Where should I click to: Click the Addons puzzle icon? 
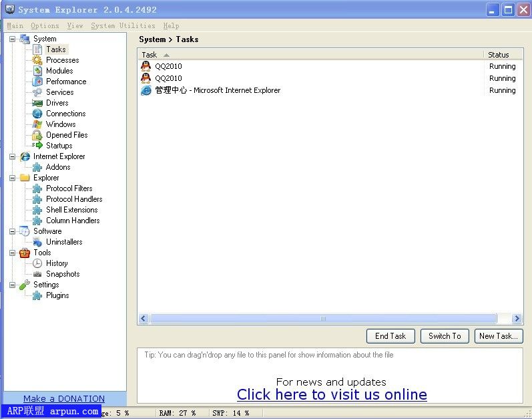tap(37, 167)
